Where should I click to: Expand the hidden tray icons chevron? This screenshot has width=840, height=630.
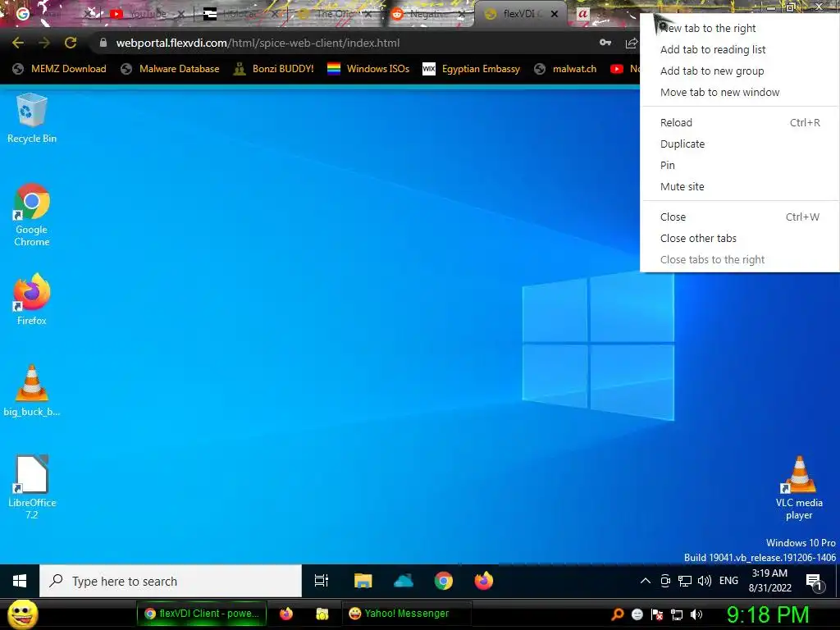[x=646, y=581]
